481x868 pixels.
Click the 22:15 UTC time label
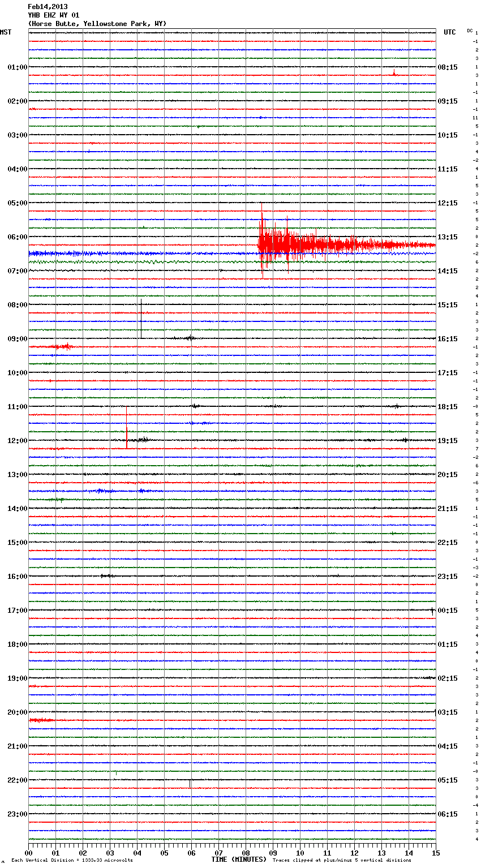pyautogui.click(x=448, y=543)
